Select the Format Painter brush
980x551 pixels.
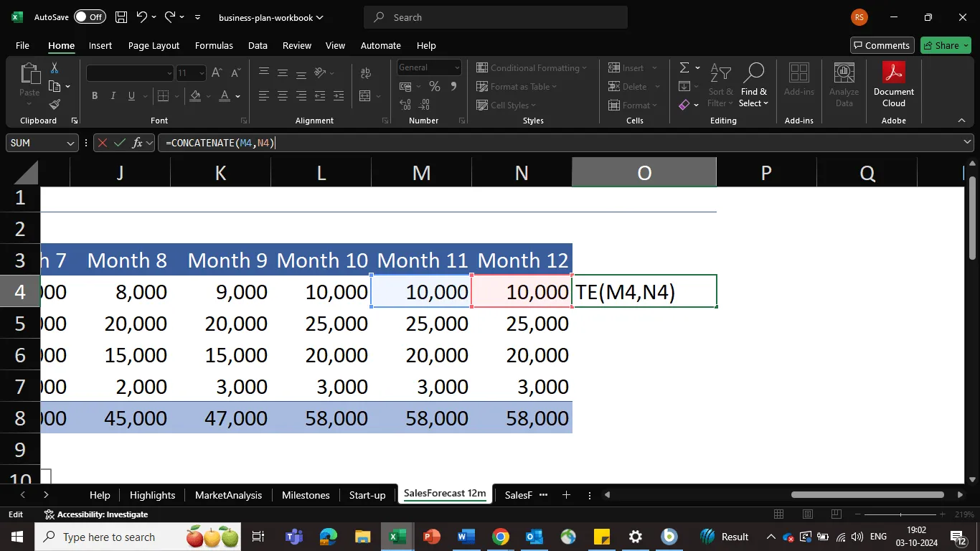pyautogui.click(x=55, y=104)
